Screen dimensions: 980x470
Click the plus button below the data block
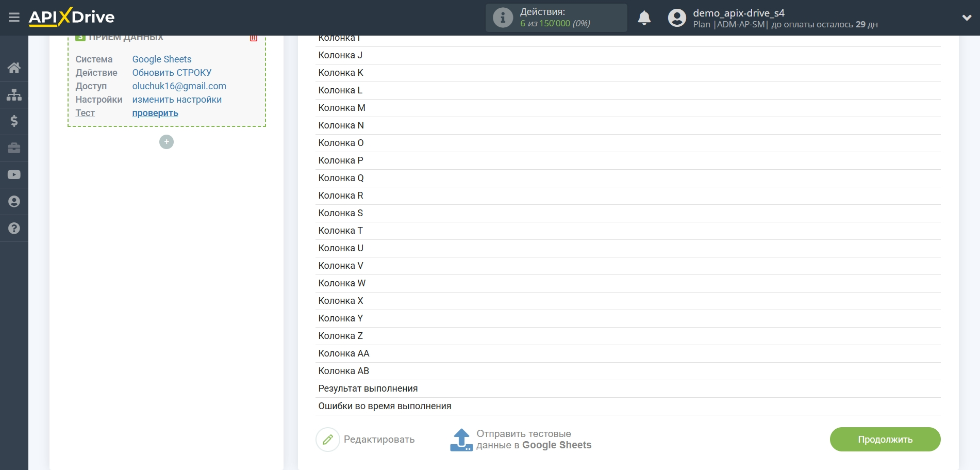pyautogui.click(x=166, y=141)
